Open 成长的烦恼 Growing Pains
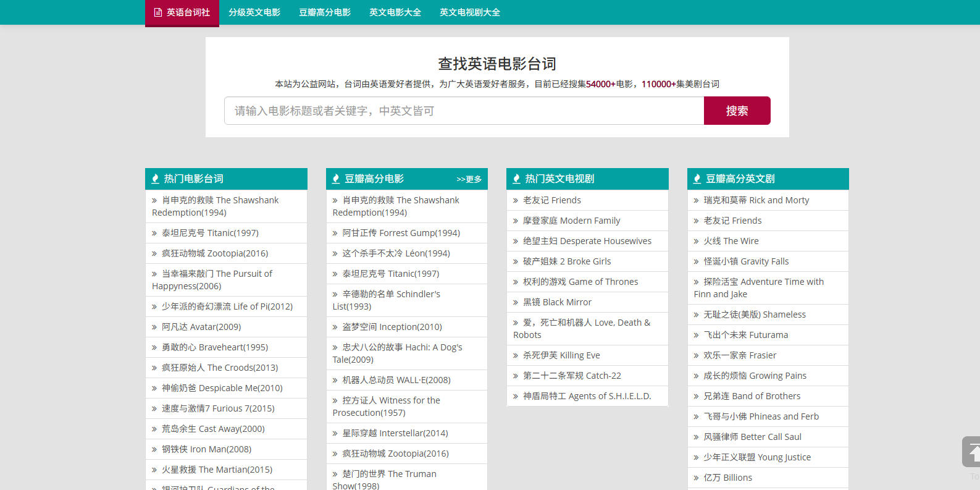This screenshot has width=980, height=490. click(x=755, y=376)
